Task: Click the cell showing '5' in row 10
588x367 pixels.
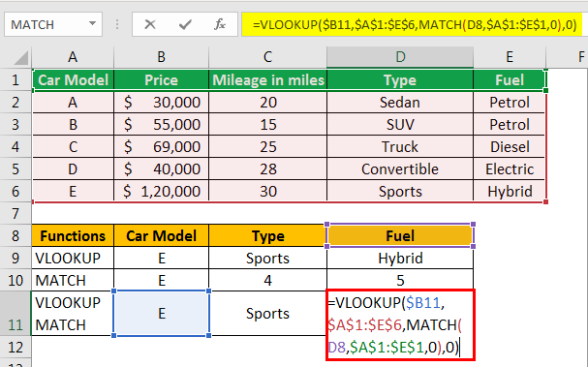Action: click(x=400, y=281)
